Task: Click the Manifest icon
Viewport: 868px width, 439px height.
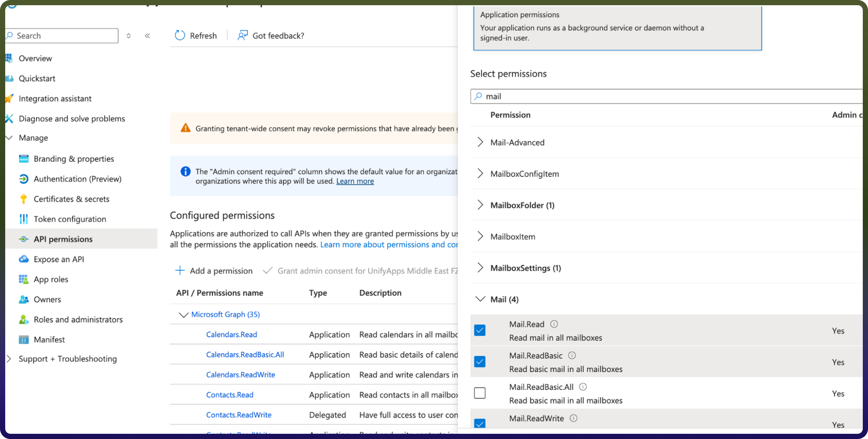Action: point(24,339)
